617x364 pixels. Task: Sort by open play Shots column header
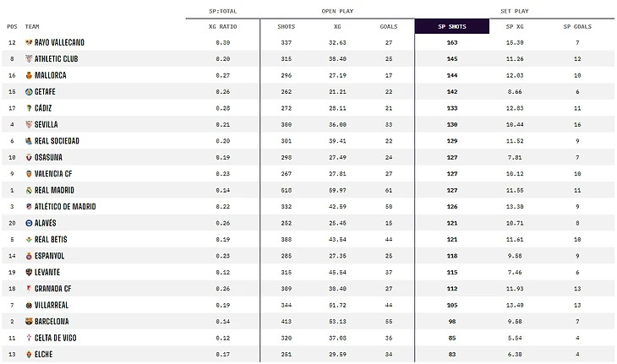[x=287, y=26]
